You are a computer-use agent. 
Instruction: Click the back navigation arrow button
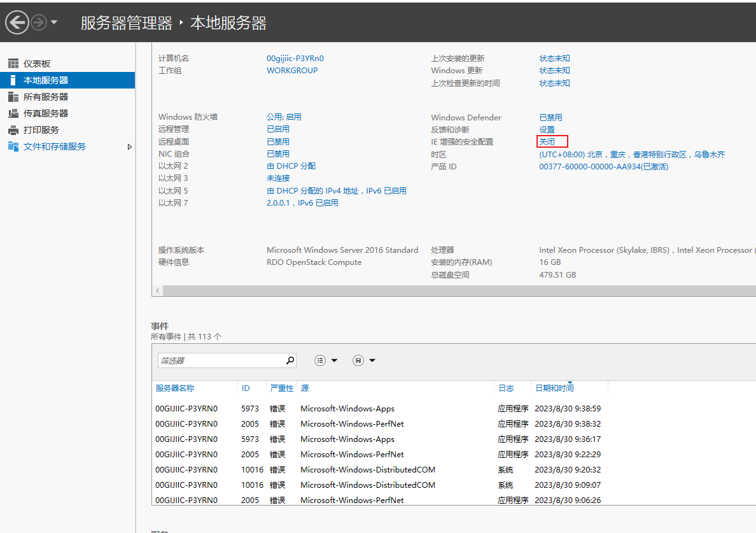17,23
